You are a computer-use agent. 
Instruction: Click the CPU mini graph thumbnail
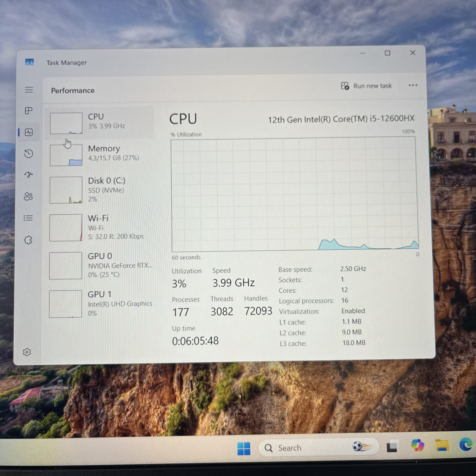click(x=66, y=123)
